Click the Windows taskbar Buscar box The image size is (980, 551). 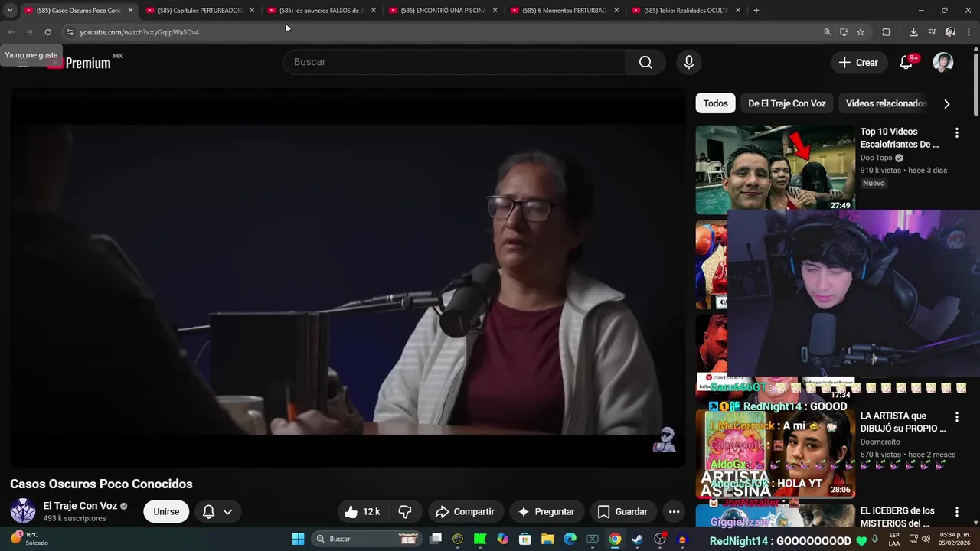click(x=366, y=539)
